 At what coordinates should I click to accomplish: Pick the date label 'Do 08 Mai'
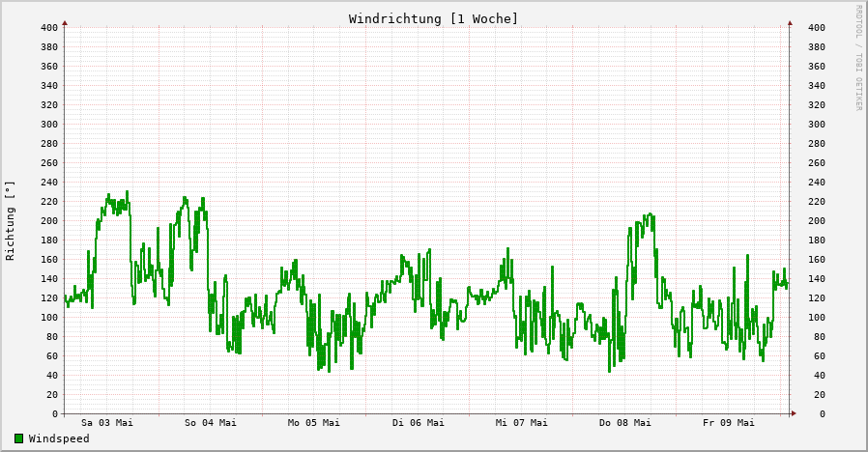625,423
